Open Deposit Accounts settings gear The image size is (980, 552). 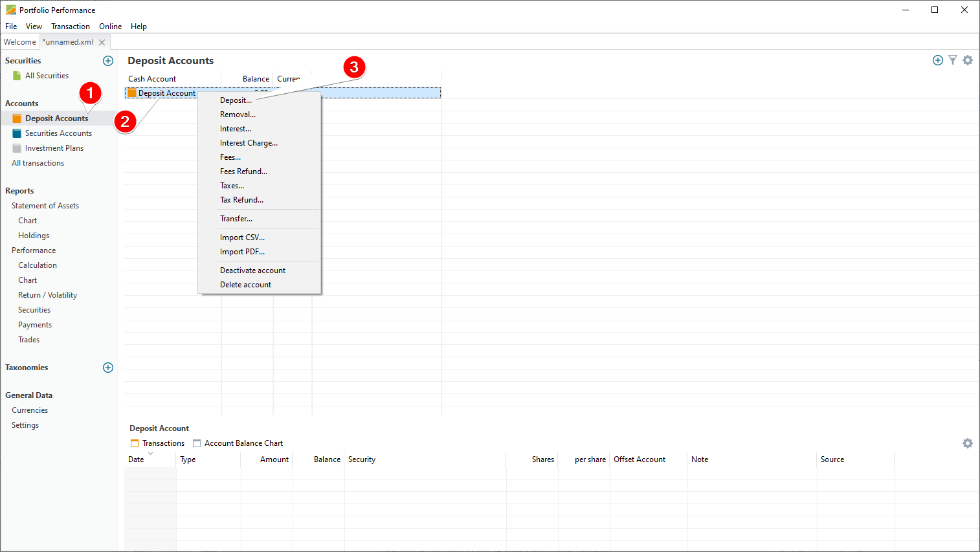coord(968,60)
